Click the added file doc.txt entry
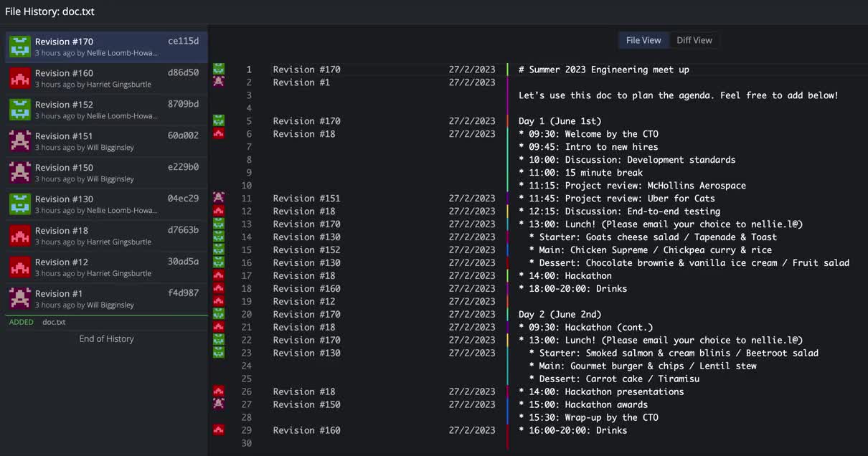This screenshot has height=456, width=868. (x=54, y=322)
